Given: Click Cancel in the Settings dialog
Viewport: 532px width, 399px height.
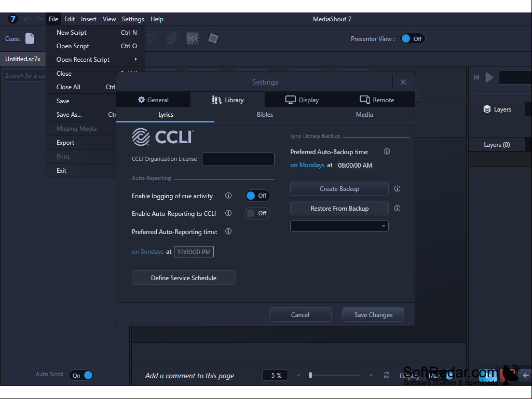Looking at the screenshot, I should tap(301, 314).
